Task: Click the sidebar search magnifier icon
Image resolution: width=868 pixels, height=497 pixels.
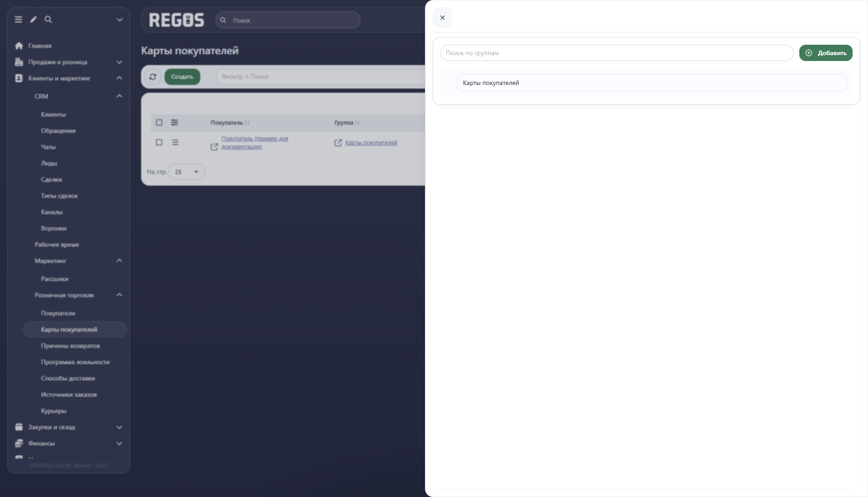Action: [x=48, y=19]
